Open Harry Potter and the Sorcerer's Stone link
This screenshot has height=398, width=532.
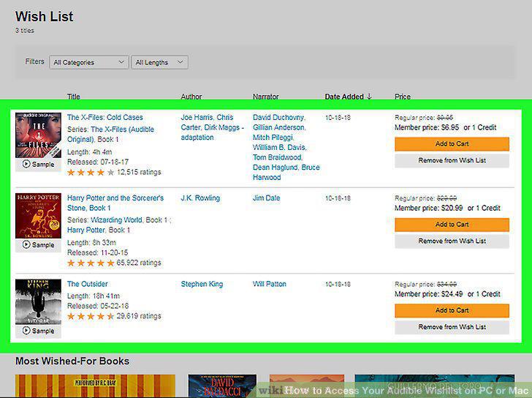point(115,203)
